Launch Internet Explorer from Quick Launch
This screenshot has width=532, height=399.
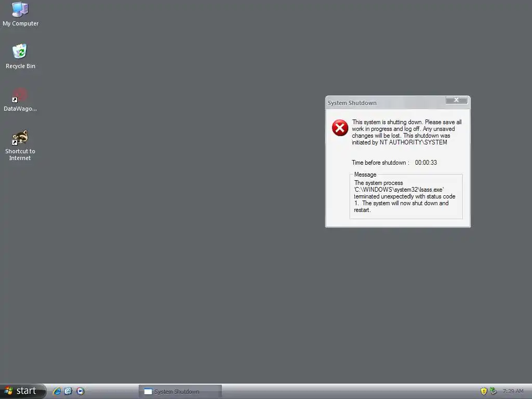[x=57, y=391]
